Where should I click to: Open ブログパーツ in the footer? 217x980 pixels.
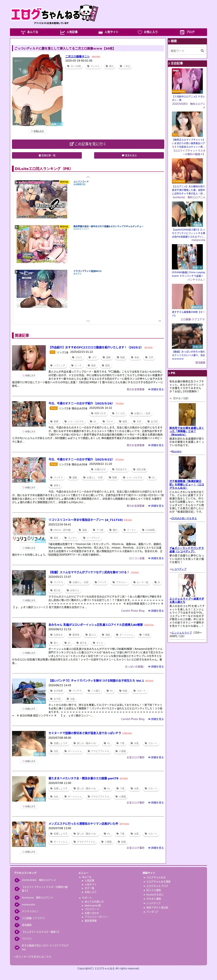pos(92,909)
